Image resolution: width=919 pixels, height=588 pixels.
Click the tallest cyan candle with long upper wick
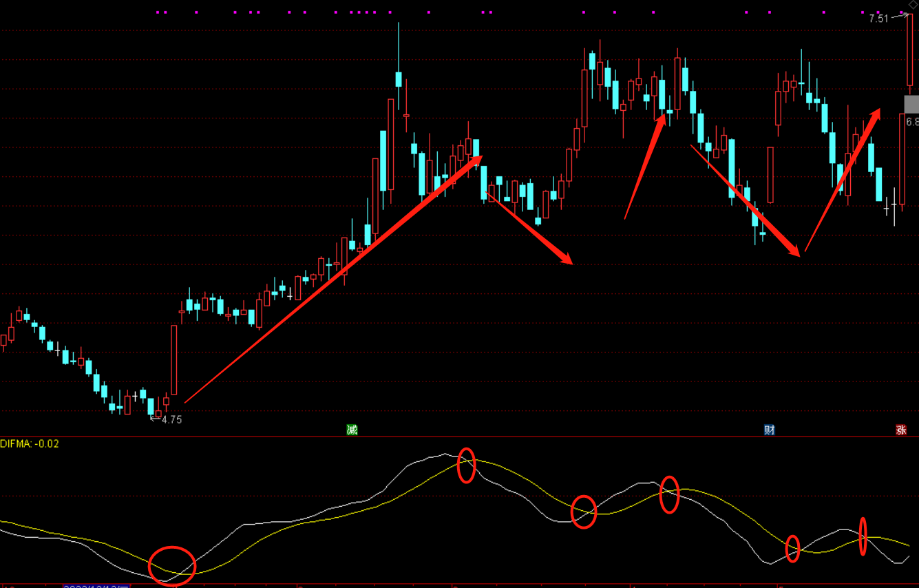pyautogui.click(x=399, y=78)
